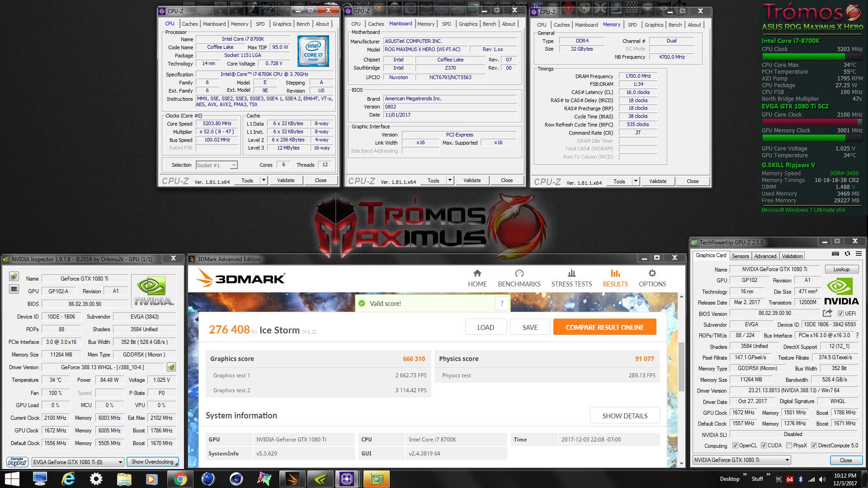Click Close button in GPU-Z window
Screen dimensions: 868x488
[846, 460]
